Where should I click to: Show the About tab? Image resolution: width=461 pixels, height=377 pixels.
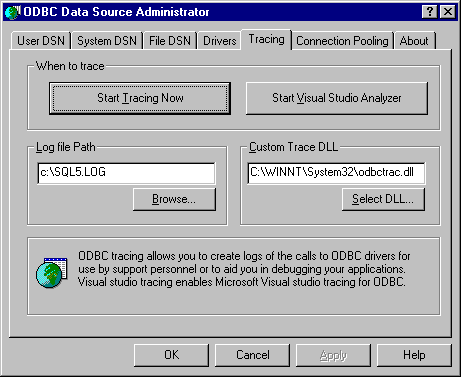click(414, 41)
